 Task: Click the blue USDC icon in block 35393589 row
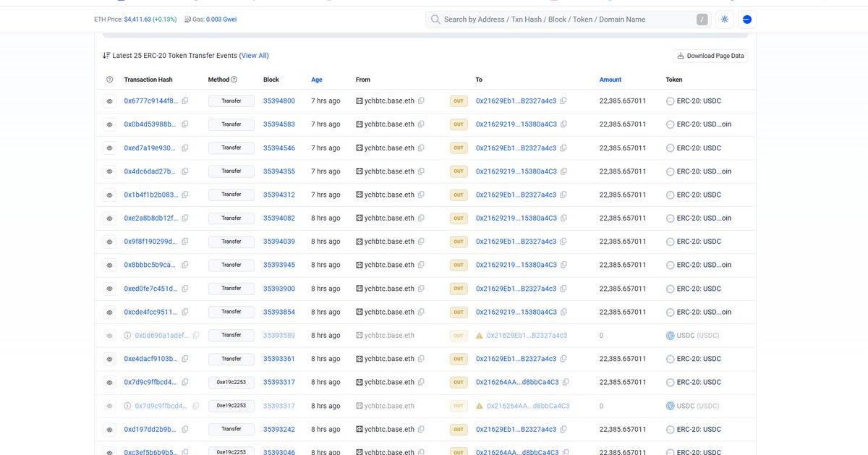670,336
